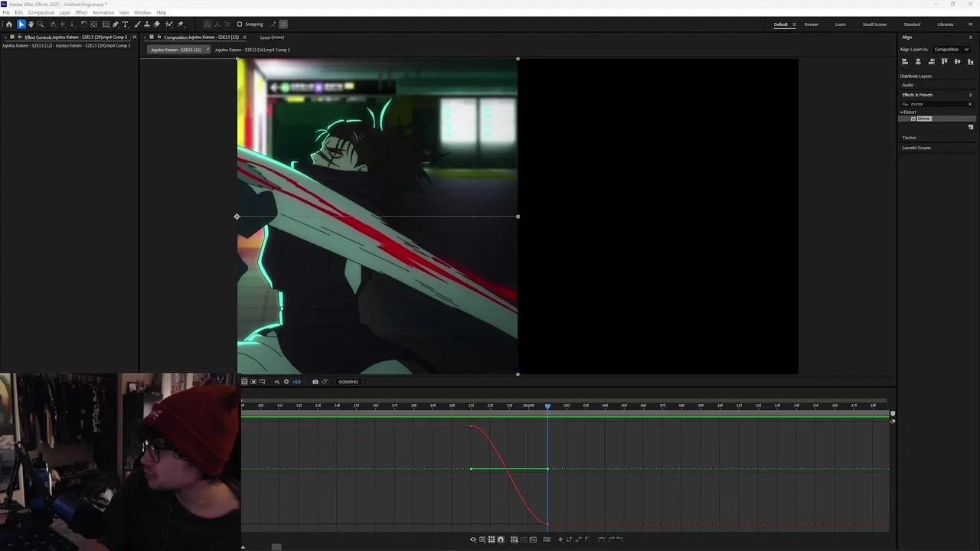Click Align Left icon in Align panel
This screenshot has width=980, height=551.
(x=905, y=61)
